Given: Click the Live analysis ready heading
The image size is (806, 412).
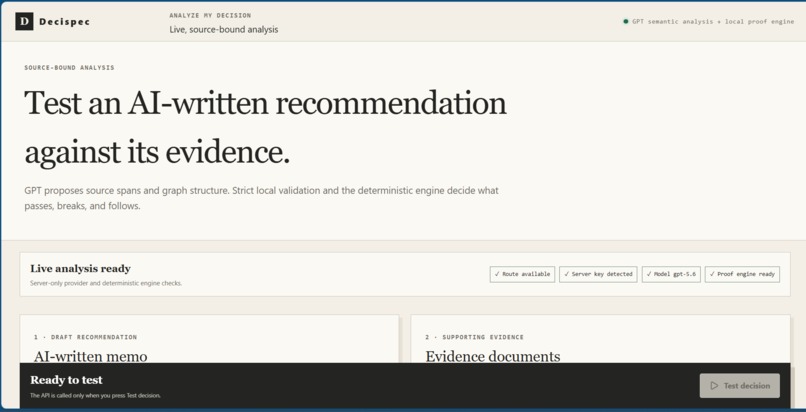Looking at the screenshot, I should click(x=80, y=269).
